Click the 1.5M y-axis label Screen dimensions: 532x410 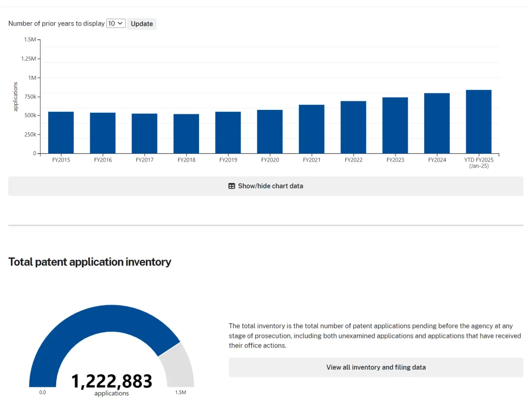click(x=30, y=40)
